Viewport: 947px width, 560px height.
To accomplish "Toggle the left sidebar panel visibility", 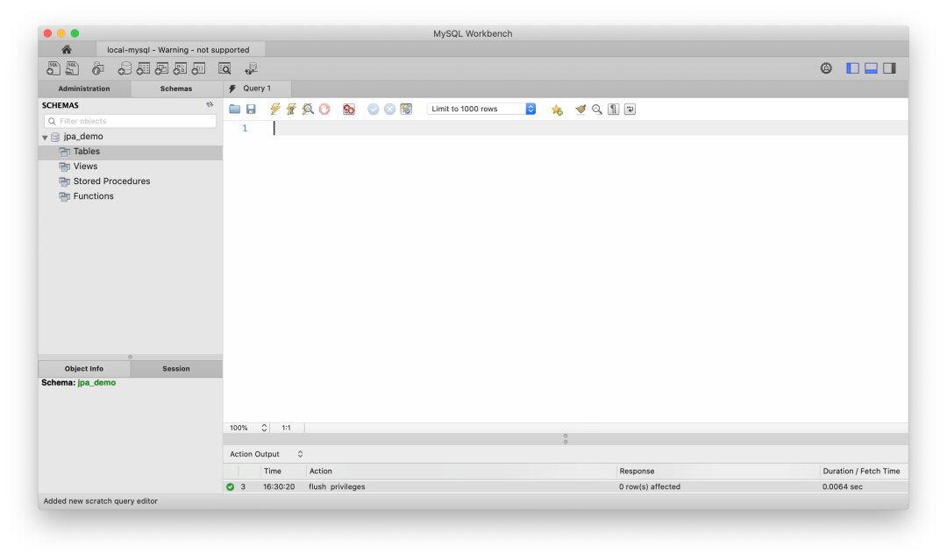I will pos(852,68).
